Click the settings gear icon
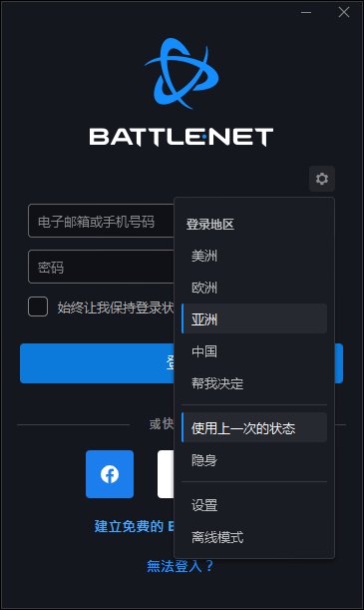The width and height of the screenshot is (364, 610). tap(322, 179)
